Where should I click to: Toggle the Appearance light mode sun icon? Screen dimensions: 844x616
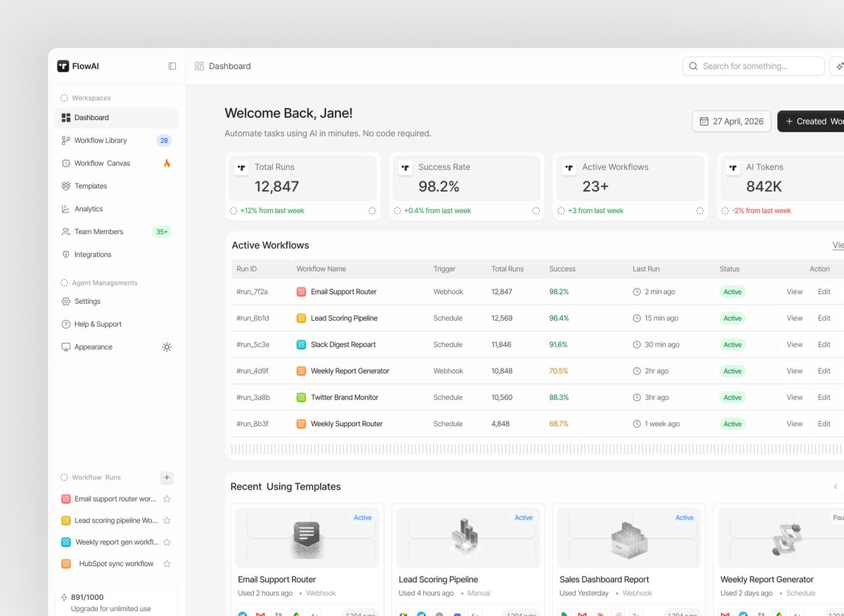[167, 347]
